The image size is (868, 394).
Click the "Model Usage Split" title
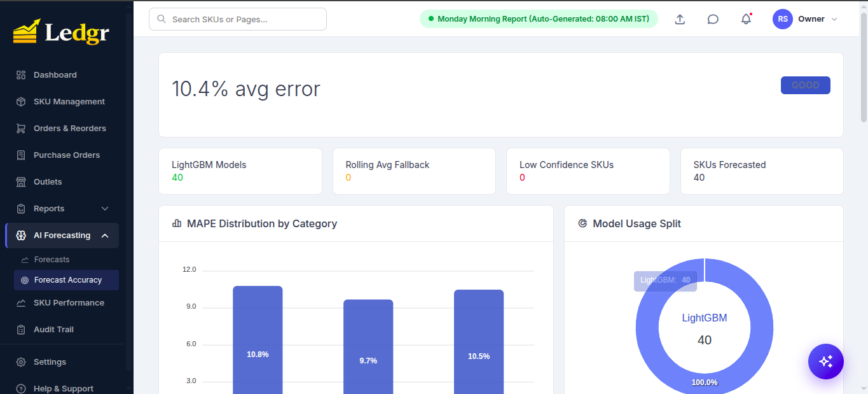(x=637, y=223)
